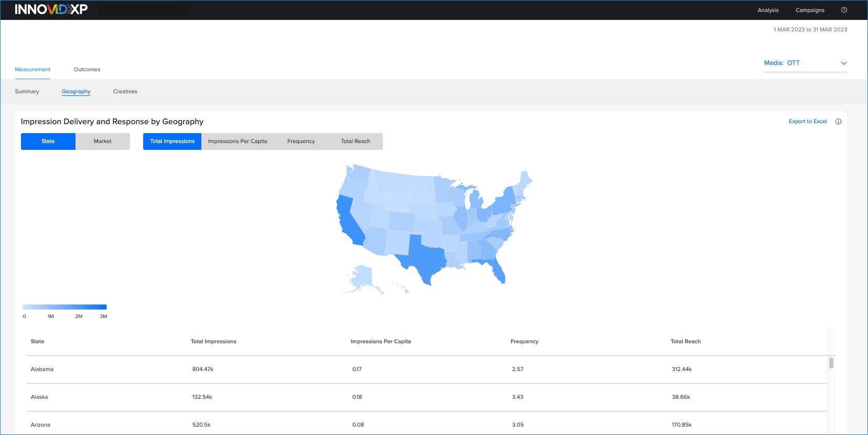Click the 3.43 frequency value
The width and height of the screenshot is (868, 435).
tap(518, 397)
